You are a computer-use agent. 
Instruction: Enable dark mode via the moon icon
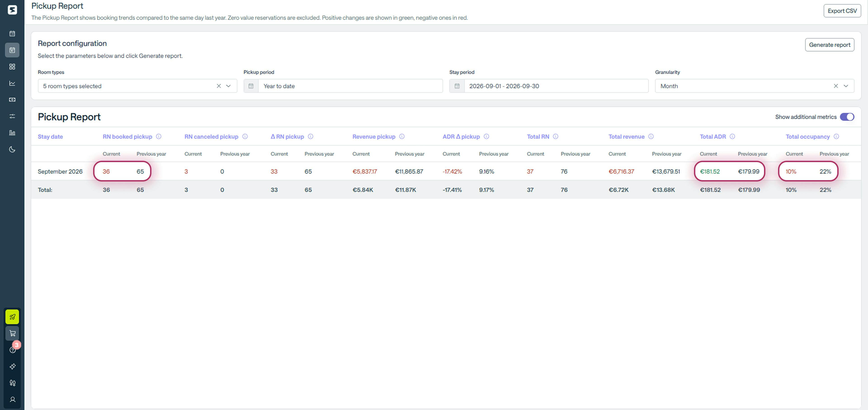click(12, 149)
